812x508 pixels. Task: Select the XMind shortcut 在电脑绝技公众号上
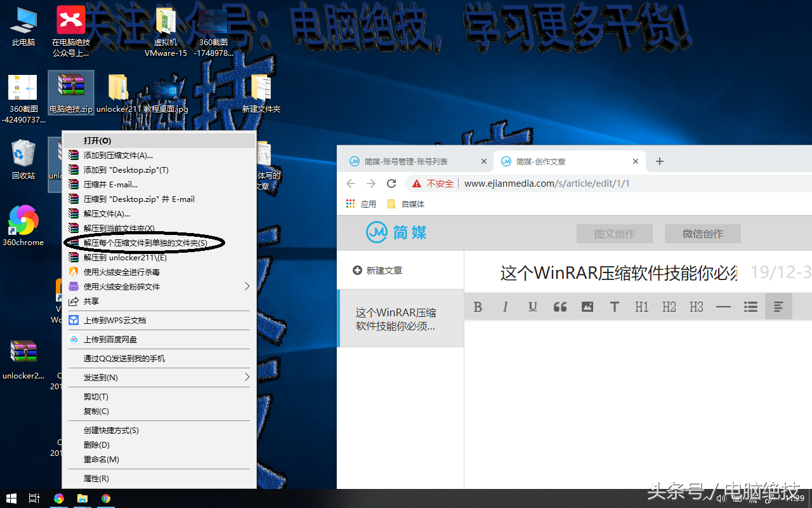coord(71,30)
